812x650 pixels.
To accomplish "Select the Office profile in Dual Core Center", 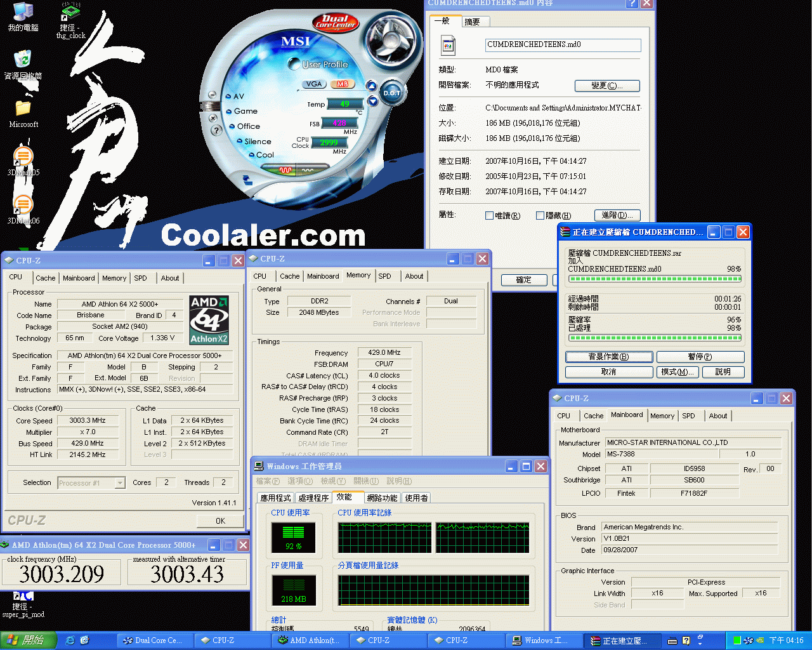I will click(244, 126).
